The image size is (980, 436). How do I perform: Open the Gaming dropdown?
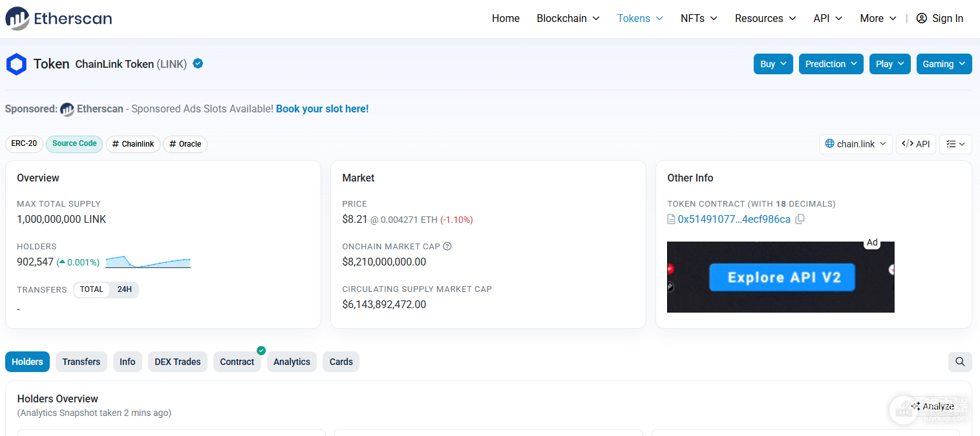[944, 64]
